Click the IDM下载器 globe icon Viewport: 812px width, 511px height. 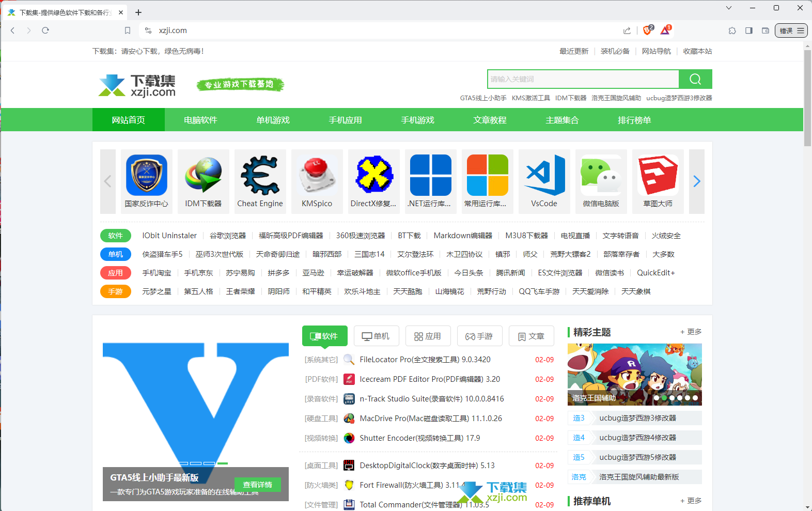(203, 176)
